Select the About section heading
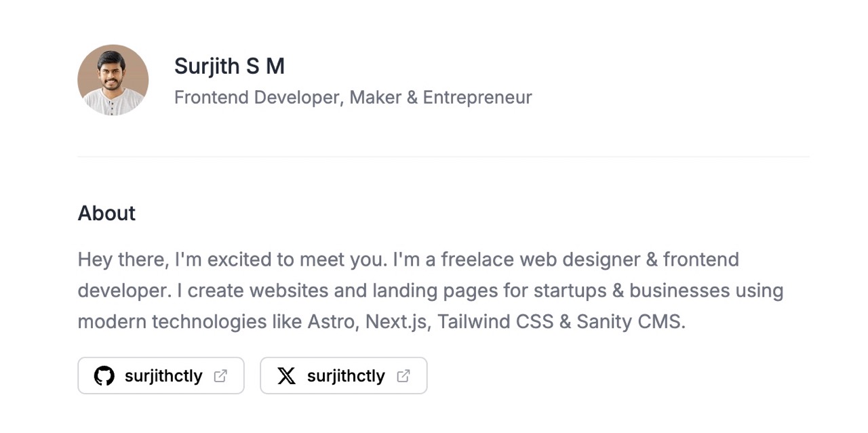The width and height of the screenshot is (868, 433). [106, 213]
